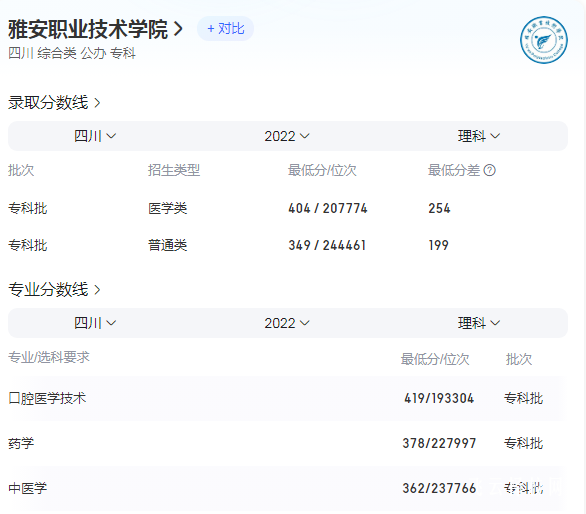
Task: Click 专科批 in the 医学类 row
Action: [x=28, y=208]
